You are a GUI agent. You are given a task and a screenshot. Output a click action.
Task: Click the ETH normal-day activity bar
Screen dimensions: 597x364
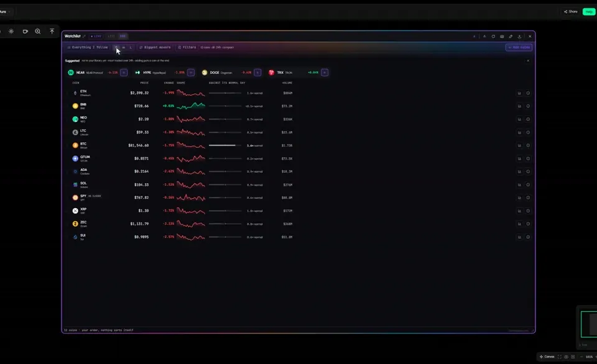(x=225, y=93)
